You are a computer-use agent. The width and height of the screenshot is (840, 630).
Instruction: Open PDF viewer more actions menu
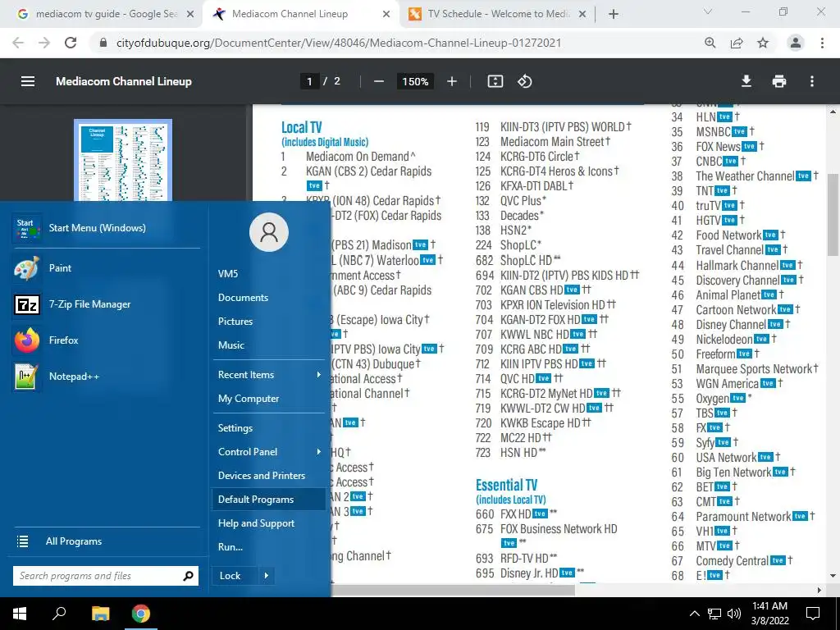click(812, 81)
